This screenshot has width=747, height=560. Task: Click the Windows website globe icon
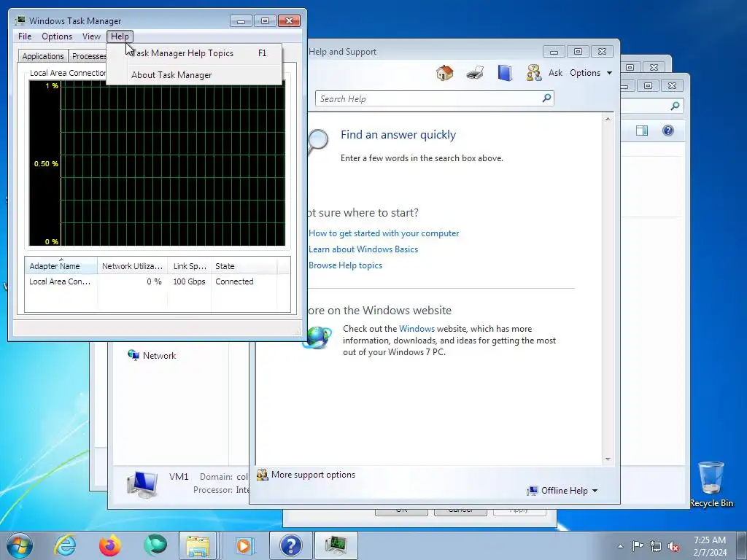(317, 337)
